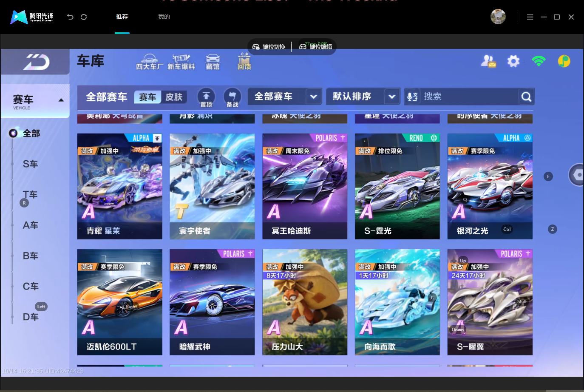Select T车 category in sidebar
This screenshot has height=392, width=584.
(x=31, y=195)
